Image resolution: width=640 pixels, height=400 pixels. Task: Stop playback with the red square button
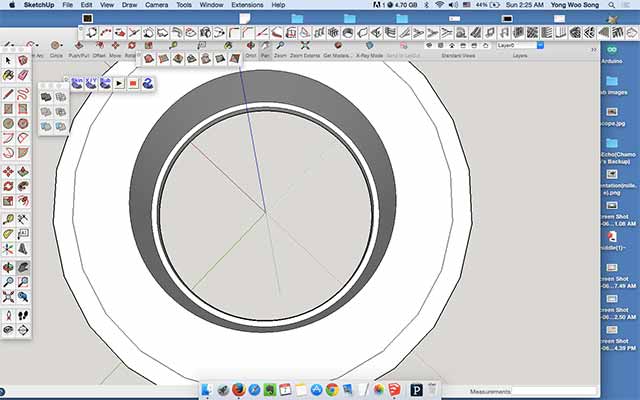[133, 83]
